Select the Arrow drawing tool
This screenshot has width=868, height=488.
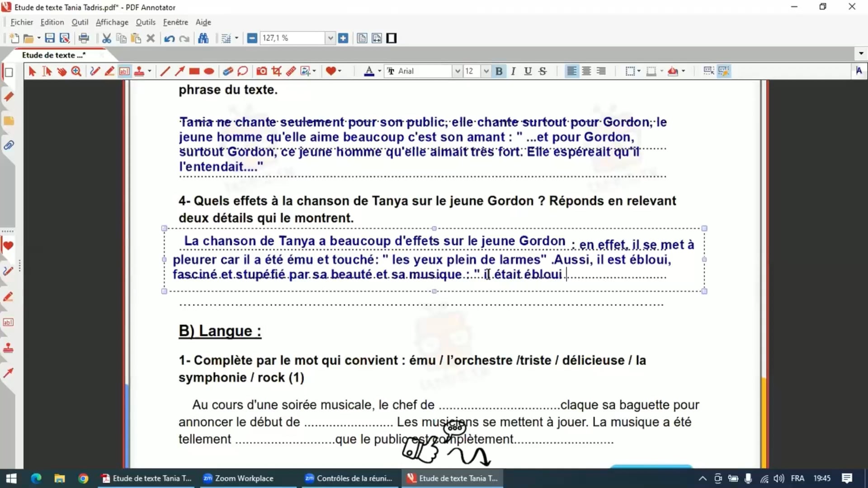179,71
